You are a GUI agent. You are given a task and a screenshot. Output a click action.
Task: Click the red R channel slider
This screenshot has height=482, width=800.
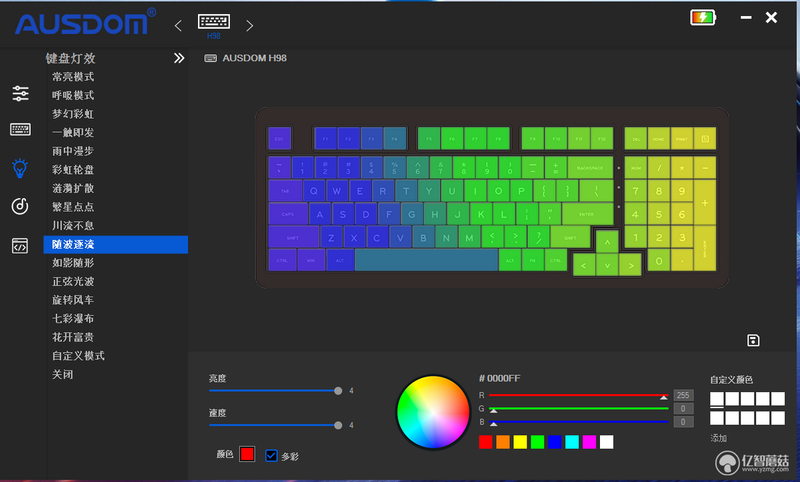pos(579,395)
